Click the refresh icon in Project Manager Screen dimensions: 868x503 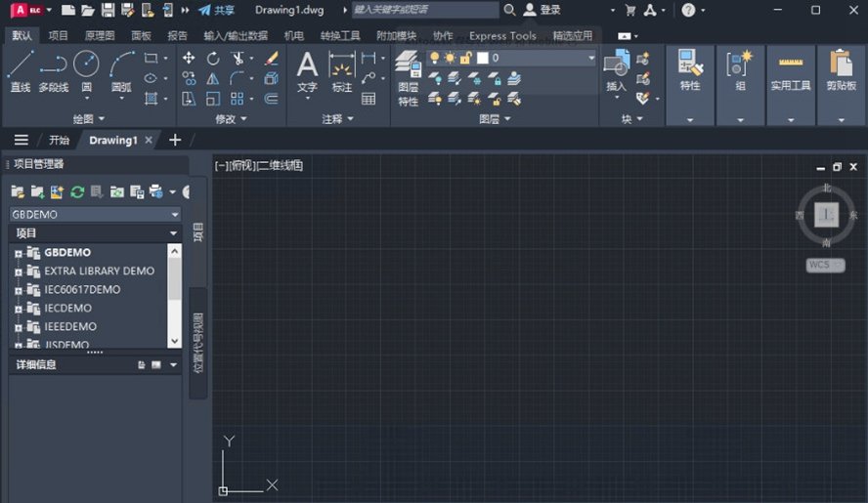click(77, 192)
